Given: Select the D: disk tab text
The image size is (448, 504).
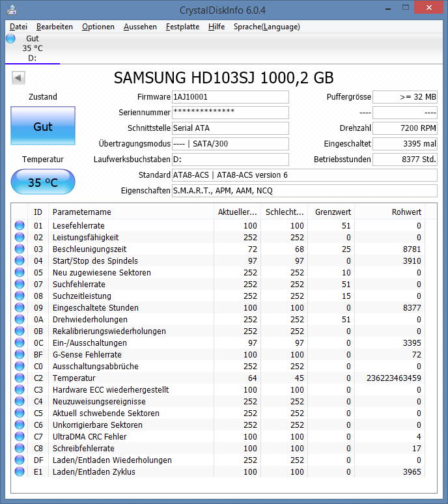Looking at the screenshot, I should pyautogui.click(x=32, y=58).
